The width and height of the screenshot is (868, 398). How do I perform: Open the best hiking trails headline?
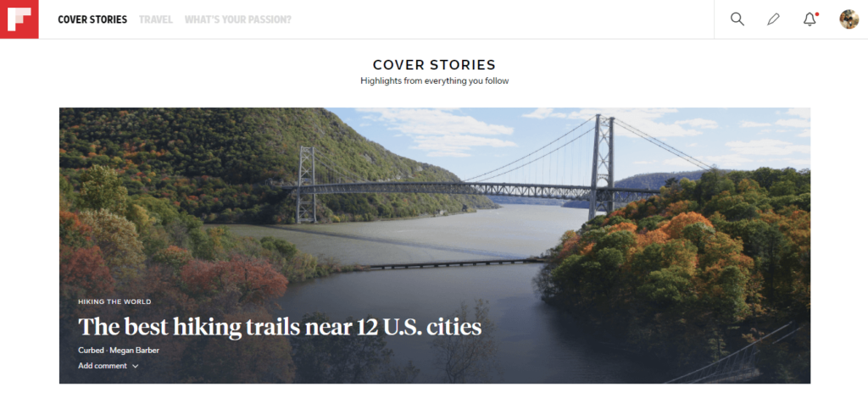280,327
